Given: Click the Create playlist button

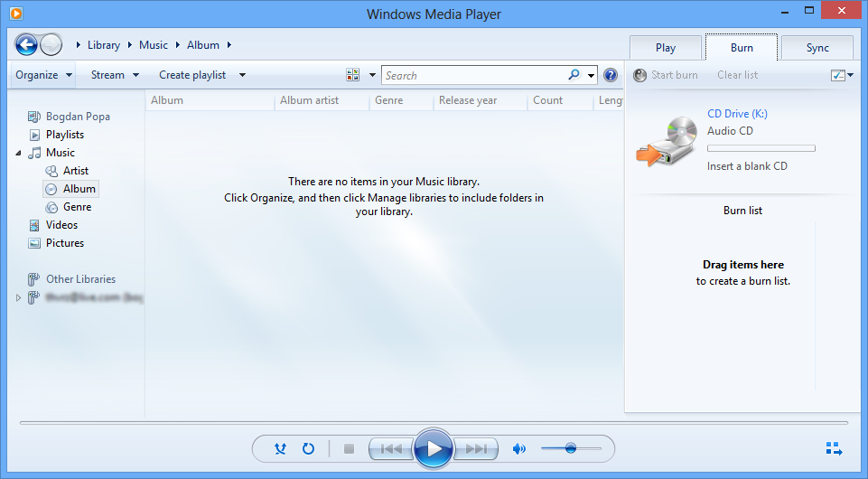Looking at the screenshot, I should 192,75.
